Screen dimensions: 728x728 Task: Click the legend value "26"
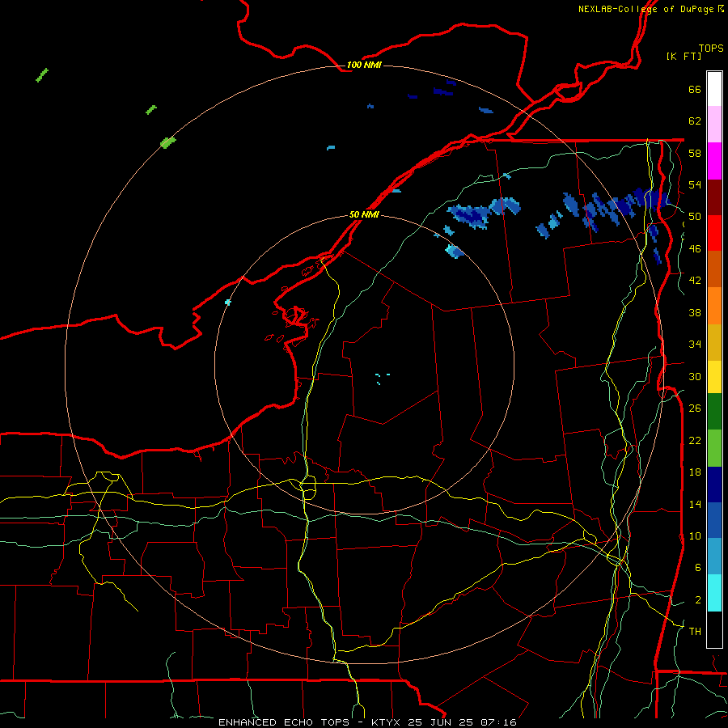[x=695, y=408]
